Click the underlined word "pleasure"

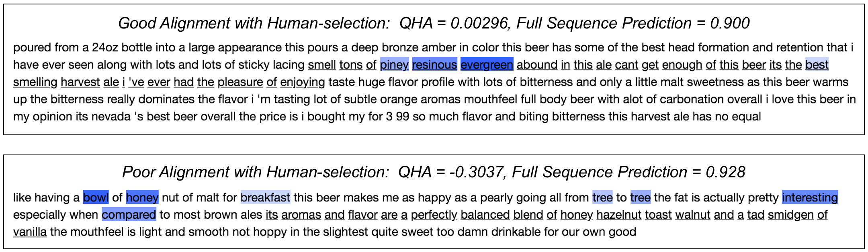pyautogui.click(x=240, y=82)
